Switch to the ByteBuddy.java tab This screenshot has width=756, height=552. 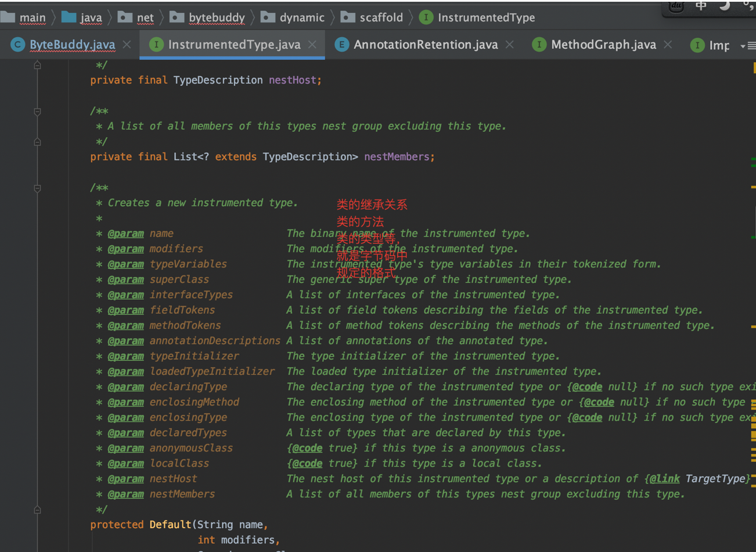72,45
